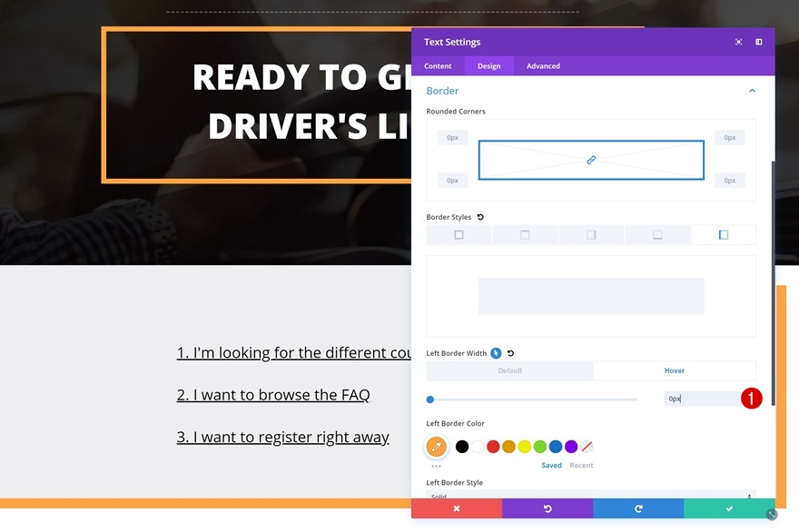Pick the orange color swatch
The image size is (799, 532).
508,447
